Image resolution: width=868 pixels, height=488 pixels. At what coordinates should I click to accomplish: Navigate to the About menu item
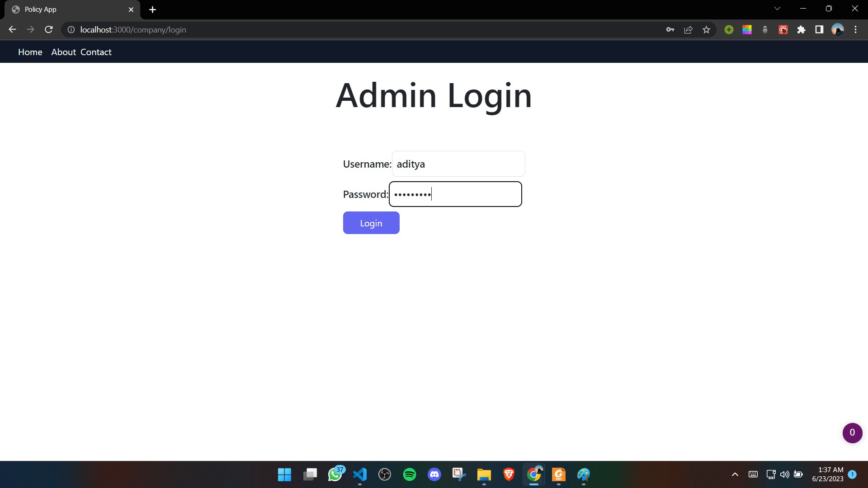pyautogui.click(x=63, y=52)
